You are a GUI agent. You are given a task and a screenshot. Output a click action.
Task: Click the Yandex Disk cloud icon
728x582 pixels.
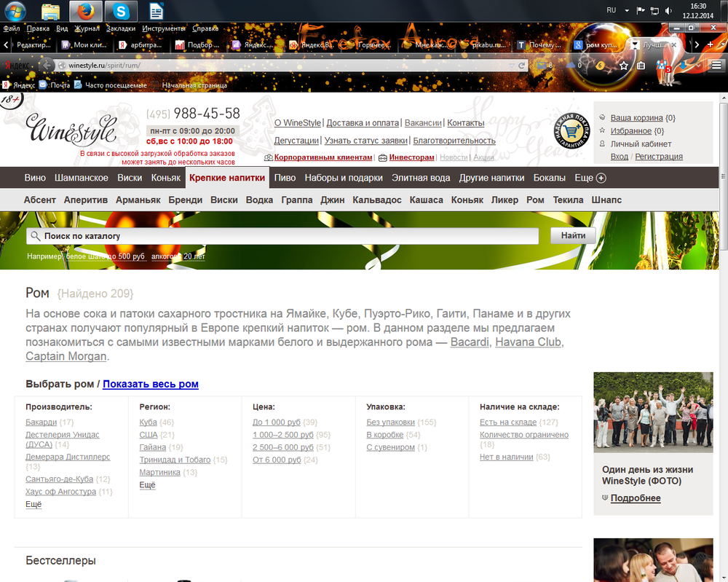(x=574, y=66)
